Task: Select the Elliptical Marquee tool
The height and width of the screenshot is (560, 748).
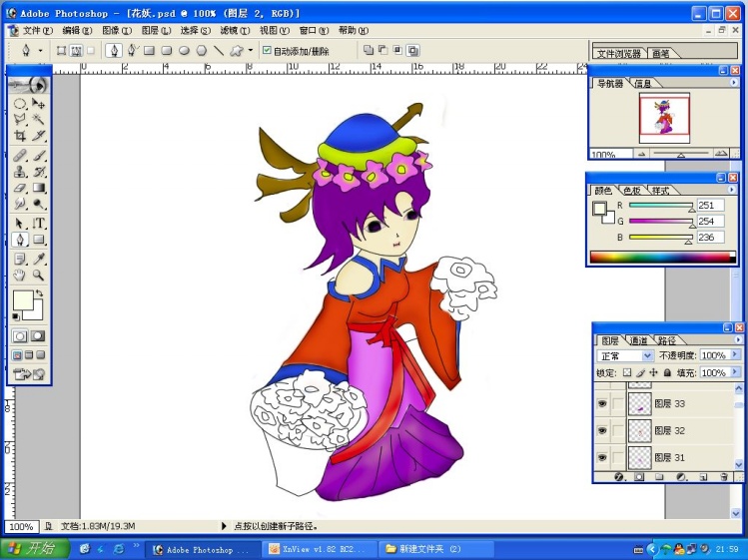Action: 20,104
